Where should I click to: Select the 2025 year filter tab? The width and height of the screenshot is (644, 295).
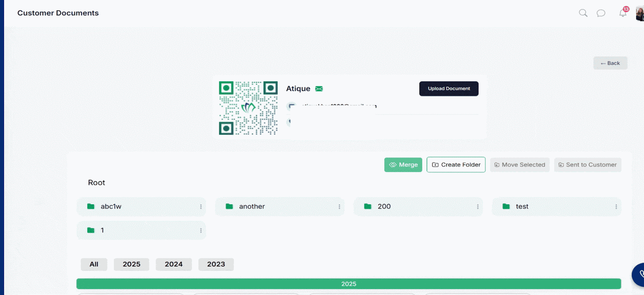132,264
